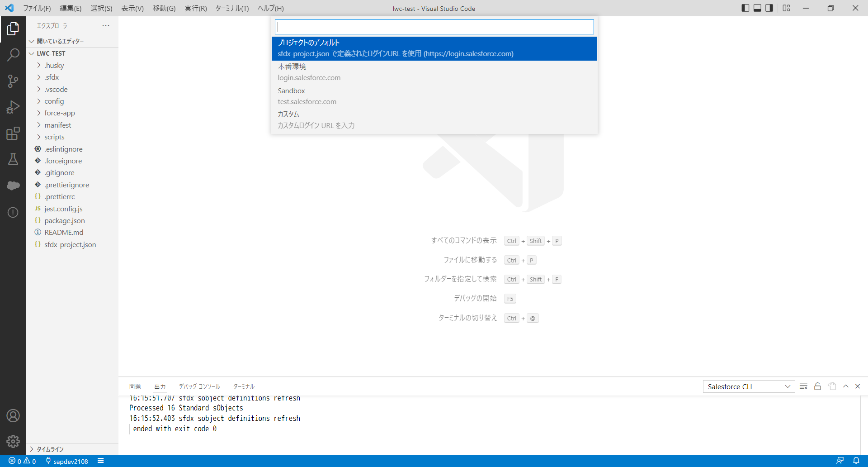Image resolution: width=868 pixels, height=467 pixels.
Task: Open the .forceignore file
Action: click(x=72, y=161)
